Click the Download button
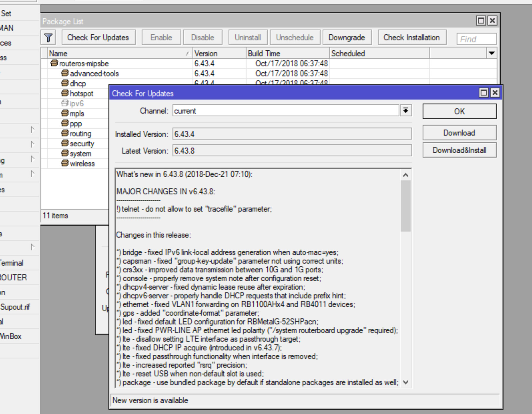 pos(459,133)
